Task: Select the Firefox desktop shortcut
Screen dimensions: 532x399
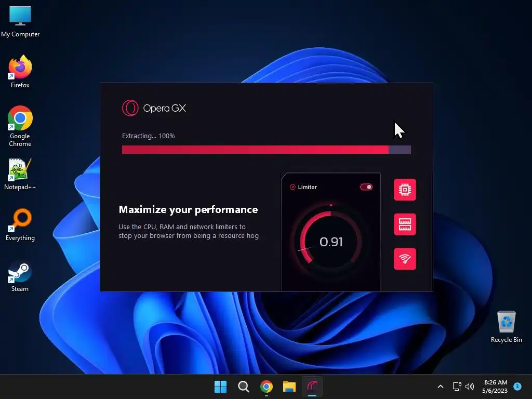Action: click(20, 72)
